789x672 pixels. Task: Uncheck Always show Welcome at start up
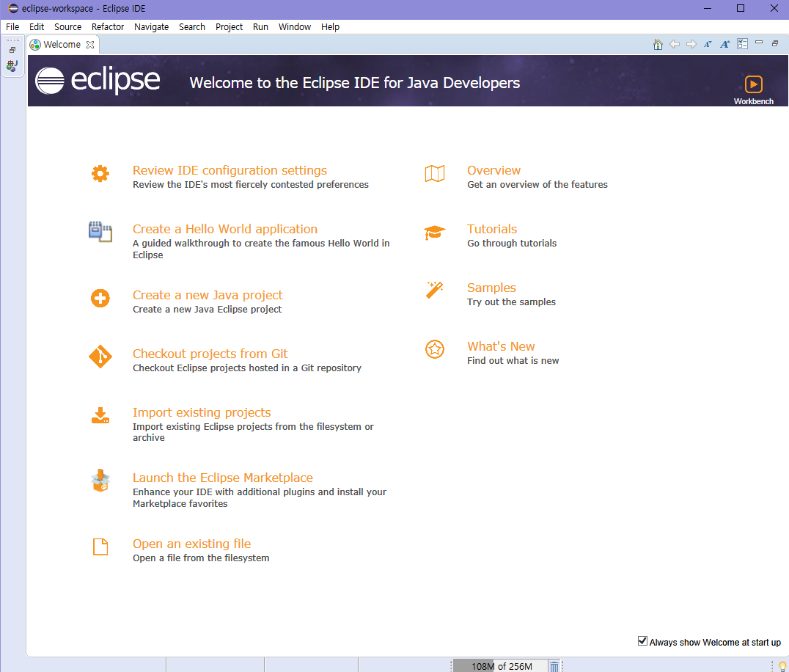pos(642,640)
